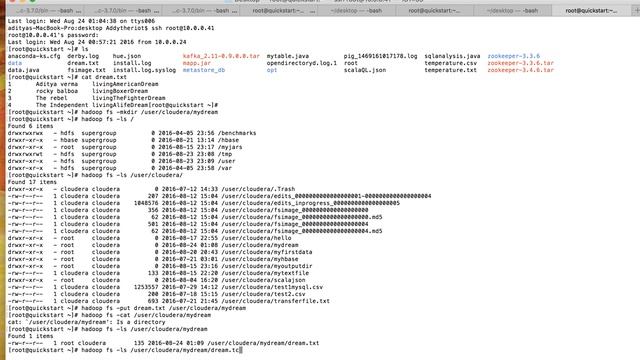Click the /user/cloudera/myfirstdata path
Viewport: 640px width, 360px height.
coord(267,252)
